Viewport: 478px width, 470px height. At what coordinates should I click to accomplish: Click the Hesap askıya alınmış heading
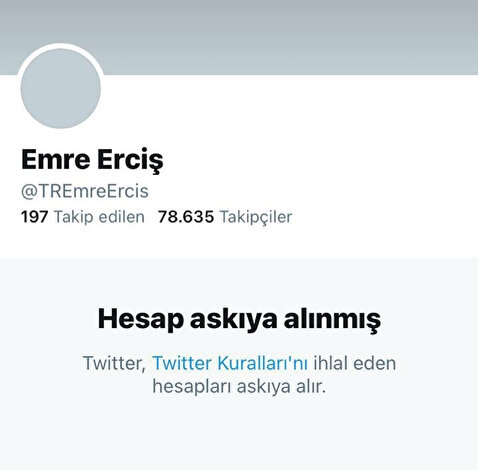[x=239, y=320]
